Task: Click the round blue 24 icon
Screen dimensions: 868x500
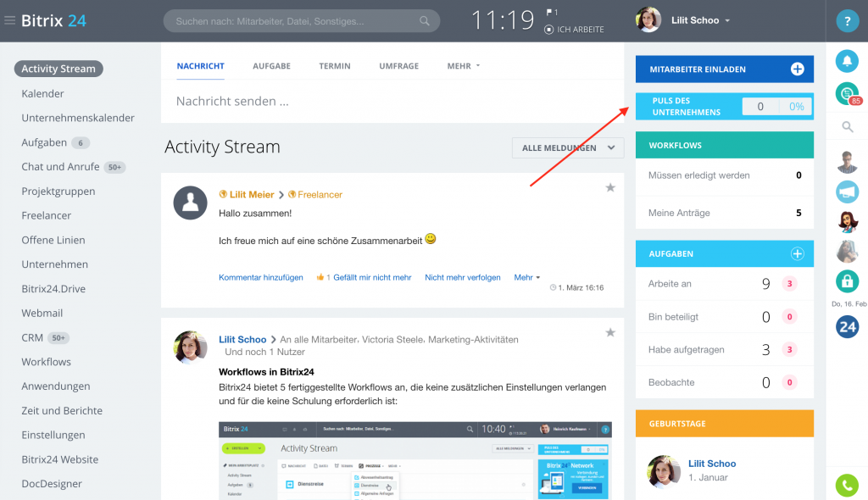Action: click(847, 326)
